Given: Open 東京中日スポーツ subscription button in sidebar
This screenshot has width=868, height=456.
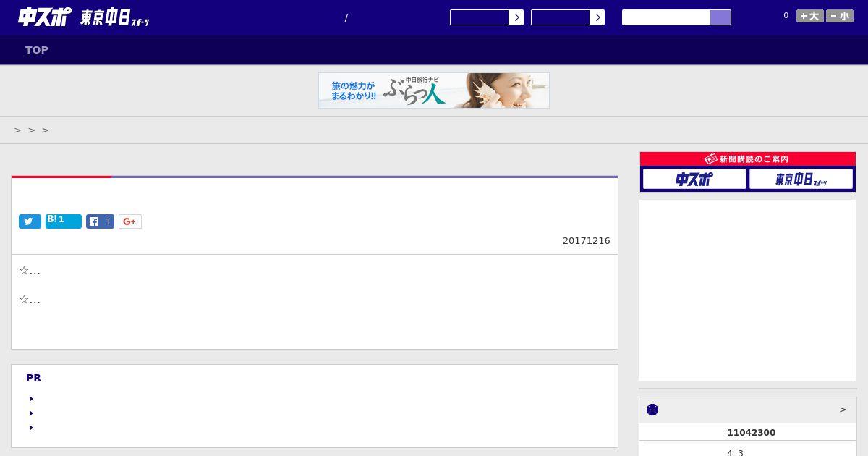Looking at the screenshot, I should [x=801, y=179].
